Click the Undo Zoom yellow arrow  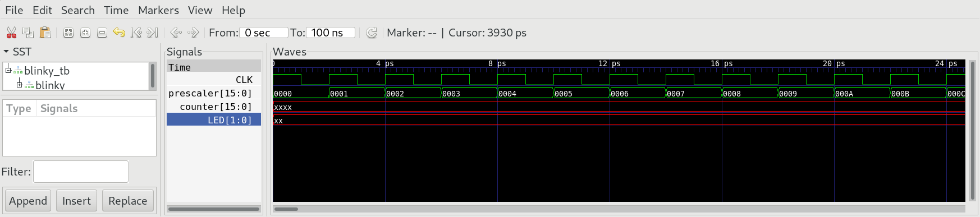[119, 33]
